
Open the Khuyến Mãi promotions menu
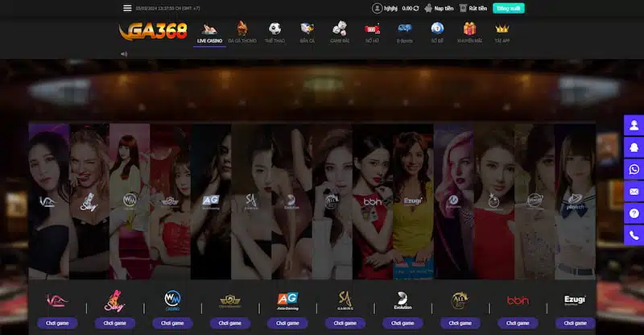click(x=469, y=33)
